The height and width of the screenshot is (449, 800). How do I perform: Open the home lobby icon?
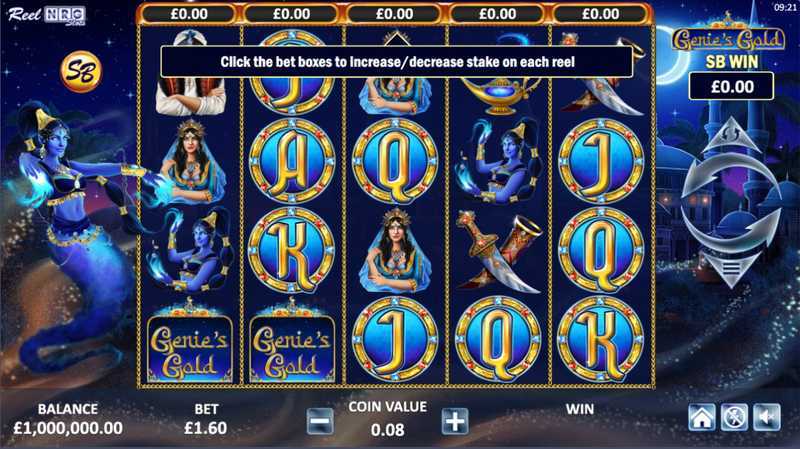(702, 417)
